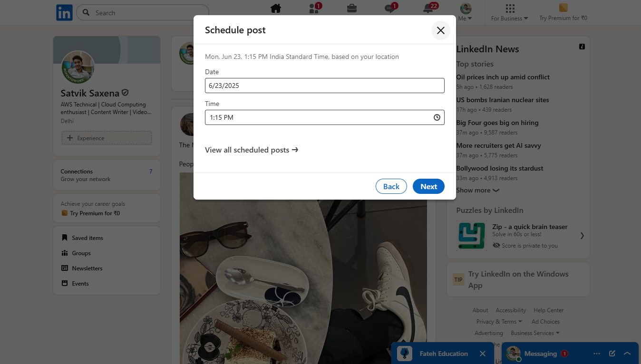Select Groups in the left sidebar
This screenshot has width=641, height=364.
80,253
